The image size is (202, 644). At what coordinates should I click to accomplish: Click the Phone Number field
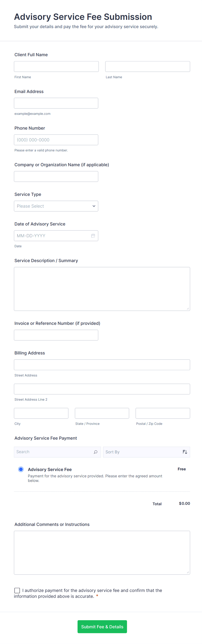[x=56, y=140]
